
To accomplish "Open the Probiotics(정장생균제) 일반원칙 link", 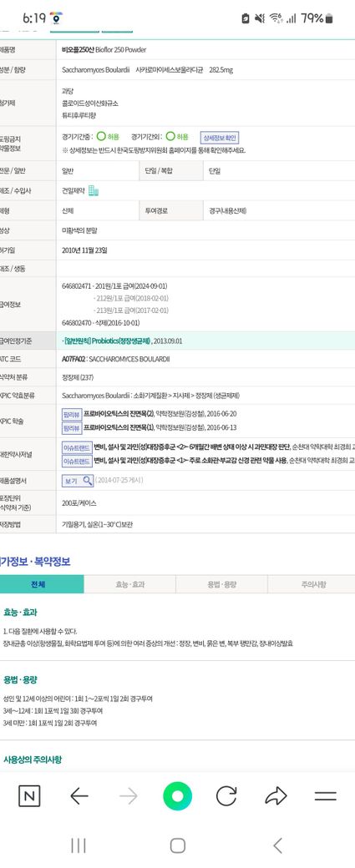I will (106, 341).
